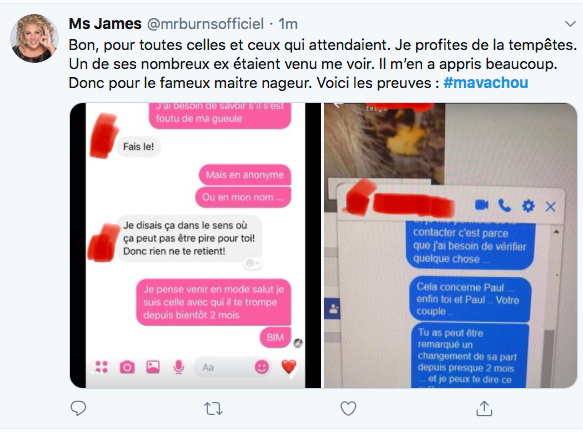Click the 1m tweet timestamp

(288, 24)
